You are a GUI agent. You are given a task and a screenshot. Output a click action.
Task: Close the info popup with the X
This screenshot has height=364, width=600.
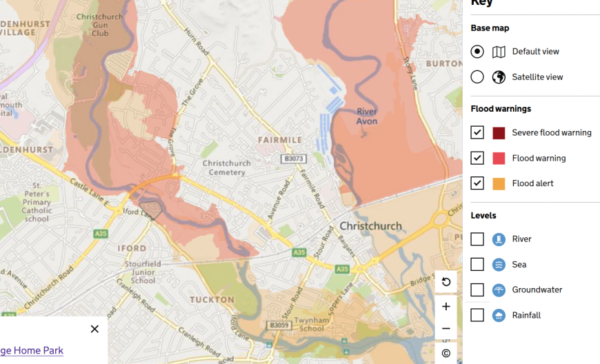coord(94,329)
